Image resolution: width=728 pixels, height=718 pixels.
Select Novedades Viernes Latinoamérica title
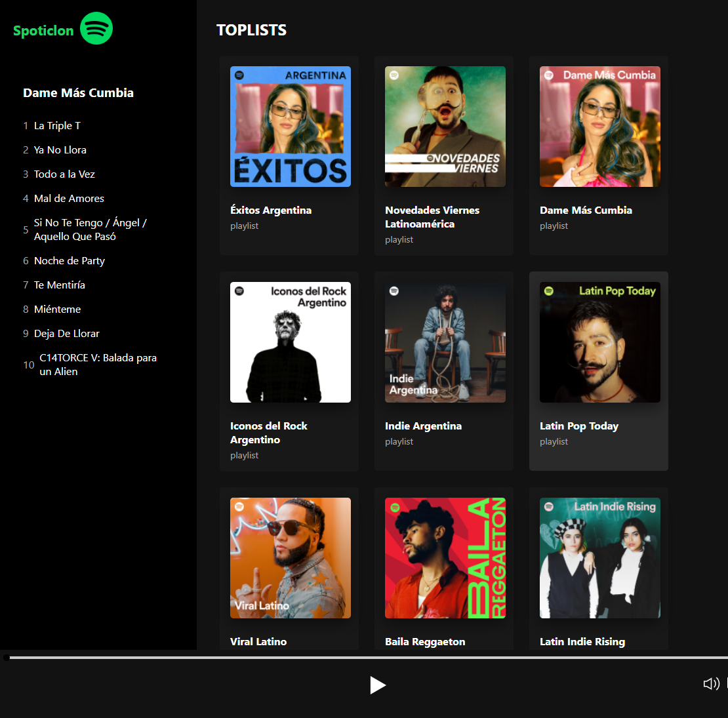pos(432,217)
